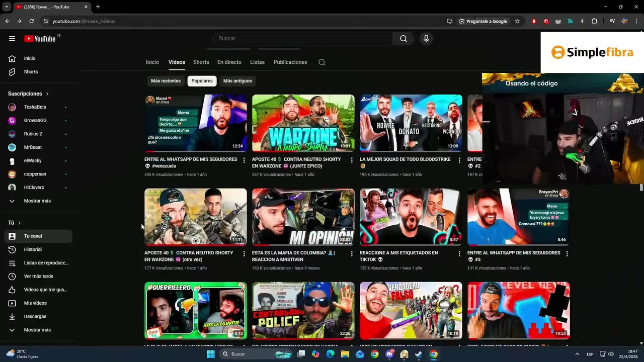Screen dimensions: 644x362
Task: Open the Chrome media control icon
Action: point(612,21)
